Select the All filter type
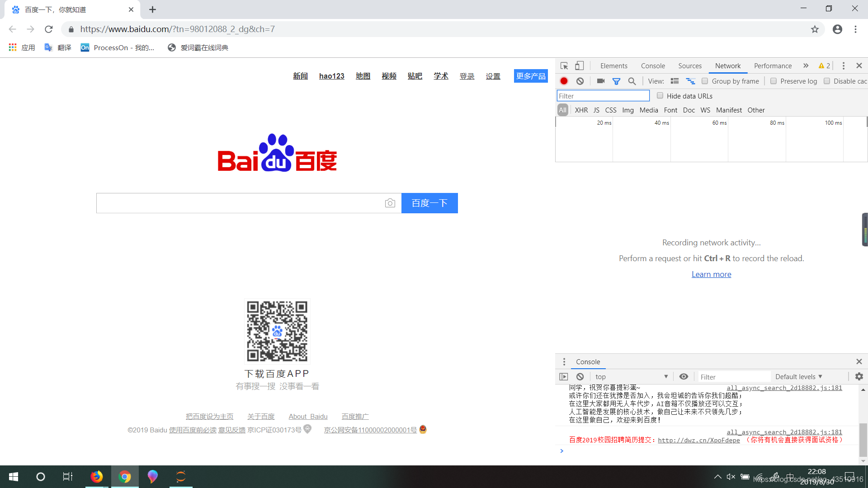868x488 pixels. (562, 110)
